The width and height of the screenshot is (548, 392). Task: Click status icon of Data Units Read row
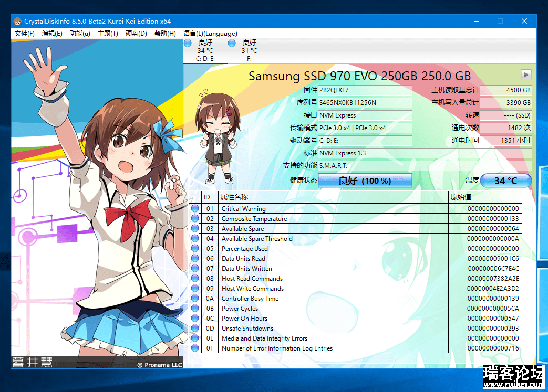pyautogui.click(x=195, y=258)
